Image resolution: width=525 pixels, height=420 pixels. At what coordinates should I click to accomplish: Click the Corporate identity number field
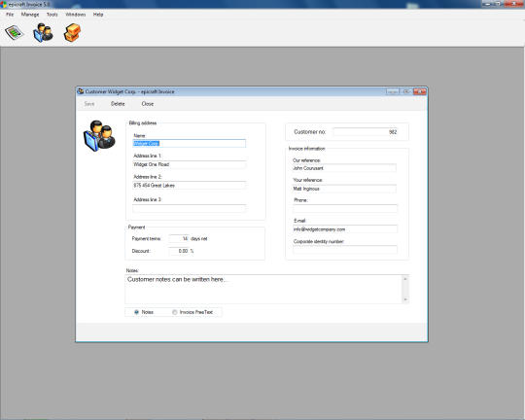click(345, 250)
